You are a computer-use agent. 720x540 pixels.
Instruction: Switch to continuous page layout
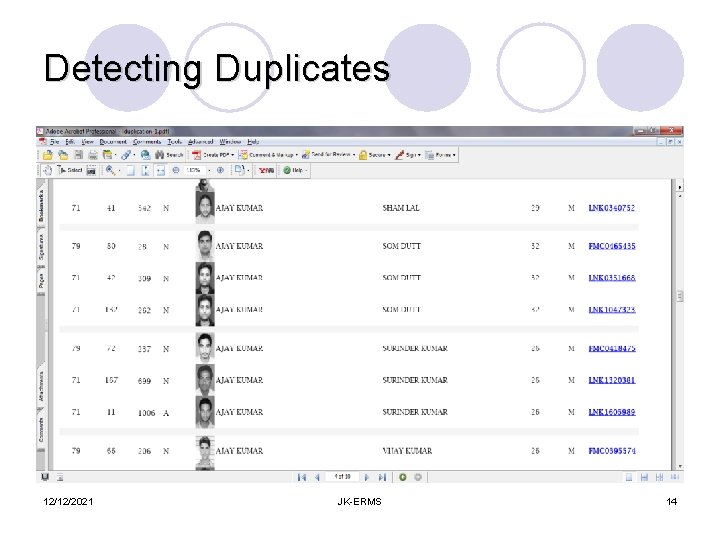tap(644, 478)
